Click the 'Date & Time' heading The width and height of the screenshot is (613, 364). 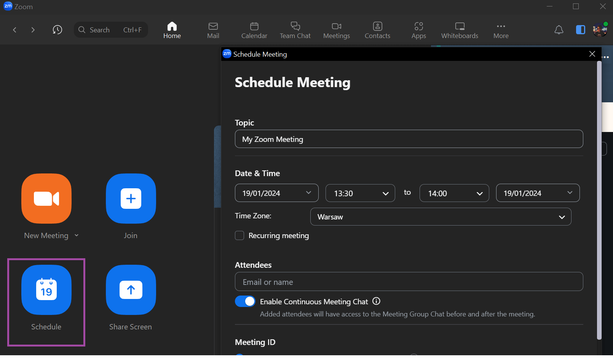click(x=257, y=173)
